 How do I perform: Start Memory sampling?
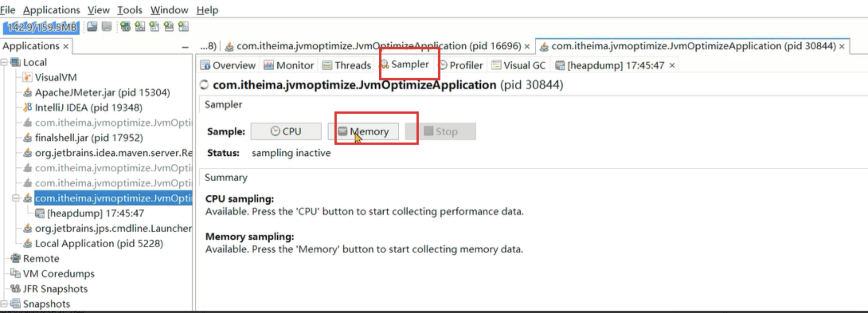coord(363,131)
